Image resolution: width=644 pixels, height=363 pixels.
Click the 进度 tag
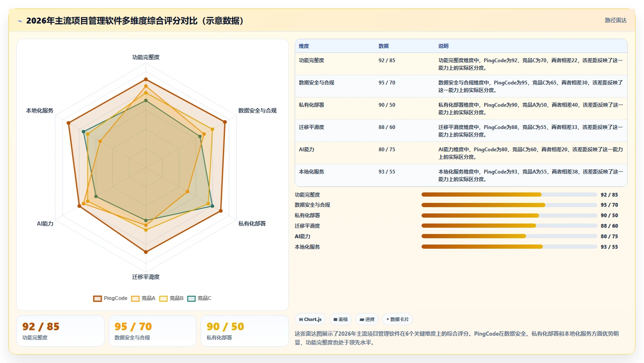(x=367, y=319)
